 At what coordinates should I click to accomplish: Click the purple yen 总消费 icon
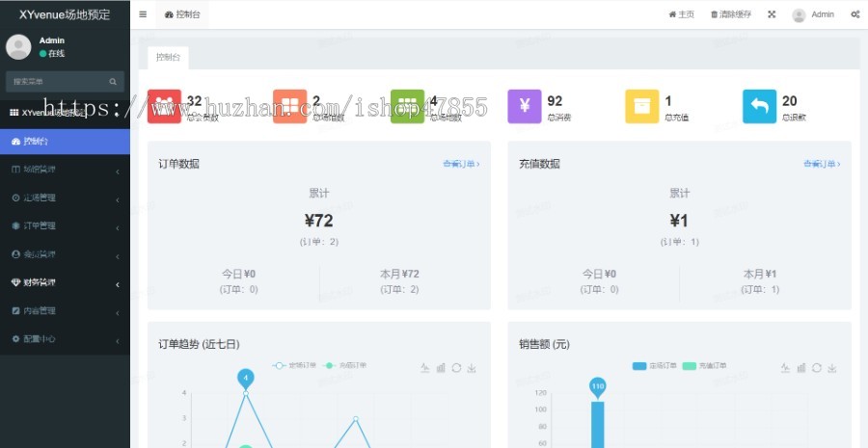coord(525,106)
